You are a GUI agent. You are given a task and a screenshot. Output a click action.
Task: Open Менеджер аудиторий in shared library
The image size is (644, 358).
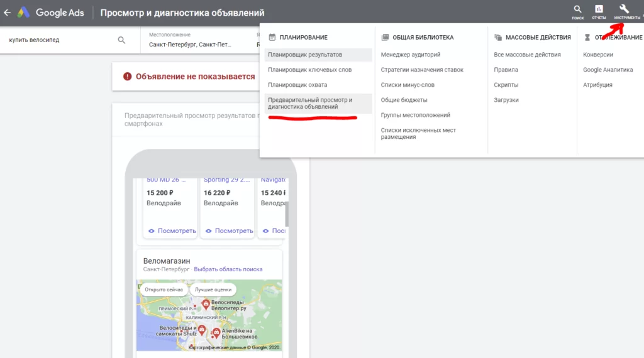click(x=410, y=55)
